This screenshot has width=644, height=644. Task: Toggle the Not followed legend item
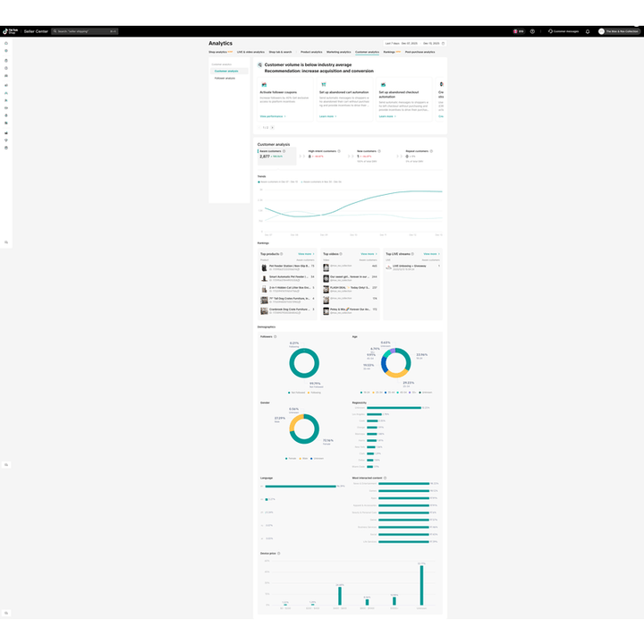click(x=294, y=392)
